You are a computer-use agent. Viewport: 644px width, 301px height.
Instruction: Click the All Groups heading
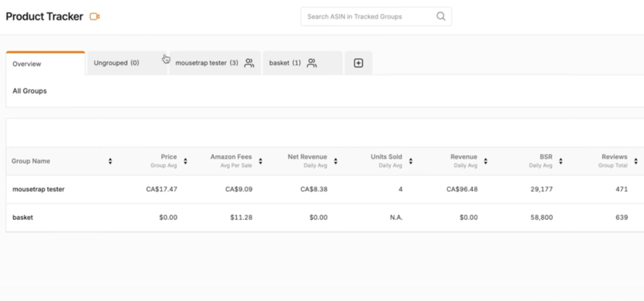coord(30,91)
